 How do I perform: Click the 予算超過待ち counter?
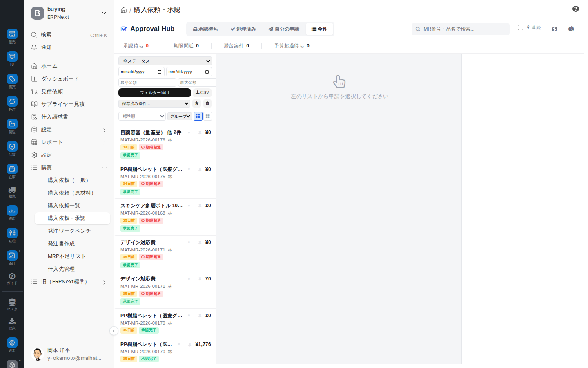tap(292, 46)
